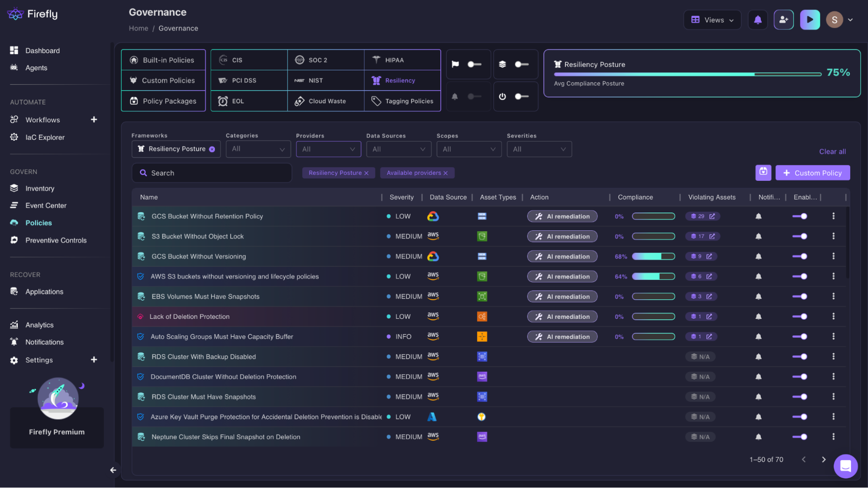Toggle the power filter switch

coord(521,96)
